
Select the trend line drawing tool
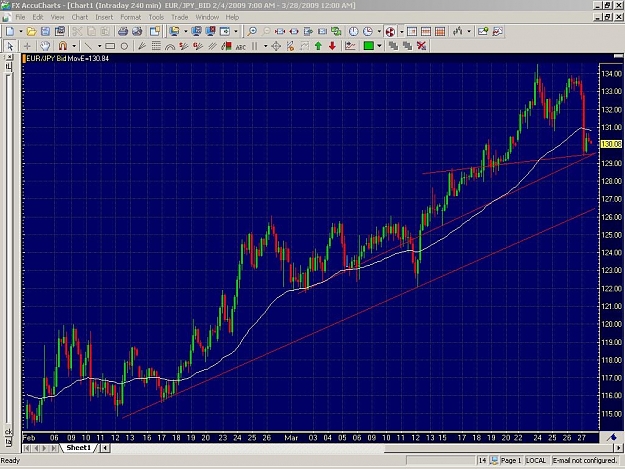coord(88,46)
